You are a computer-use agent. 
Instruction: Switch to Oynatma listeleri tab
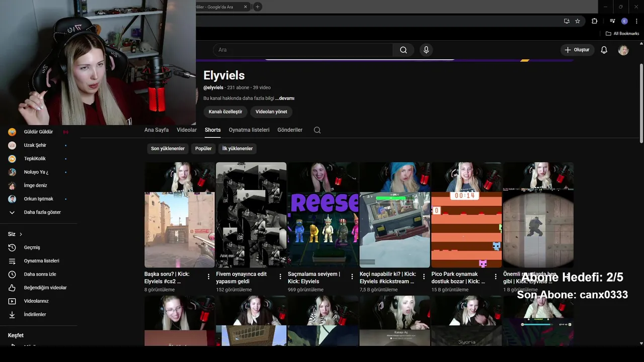tap(249, 130)
